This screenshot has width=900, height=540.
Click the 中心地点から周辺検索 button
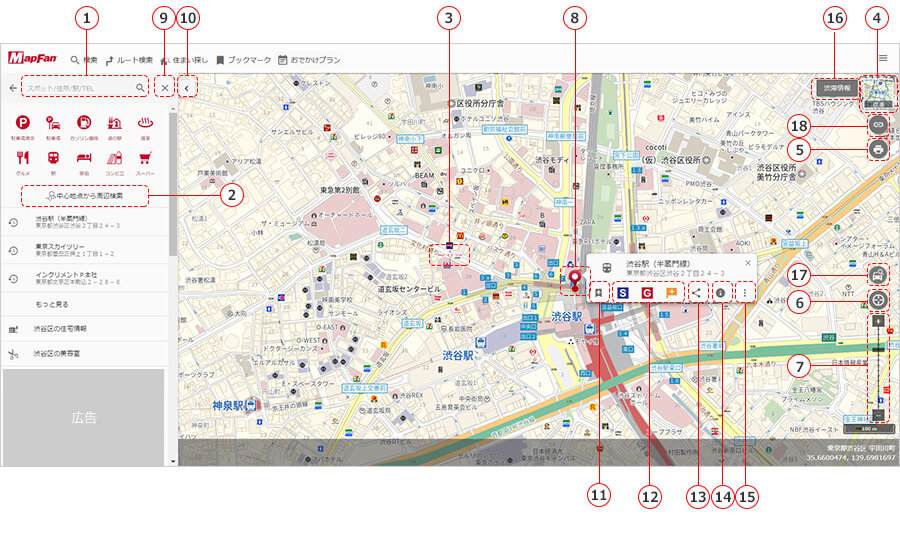coord(85,196)
